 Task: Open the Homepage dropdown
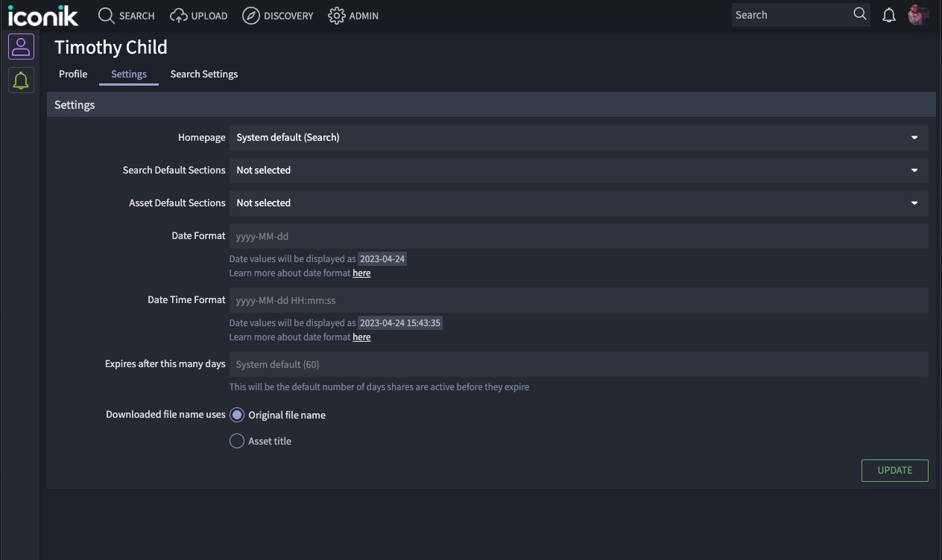[578, 137]
